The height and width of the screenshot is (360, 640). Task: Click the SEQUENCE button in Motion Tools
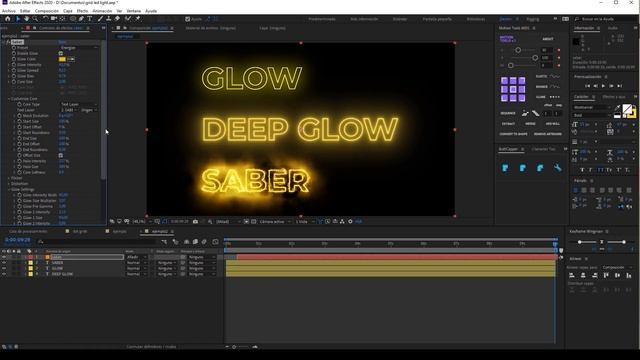[508, 113]
